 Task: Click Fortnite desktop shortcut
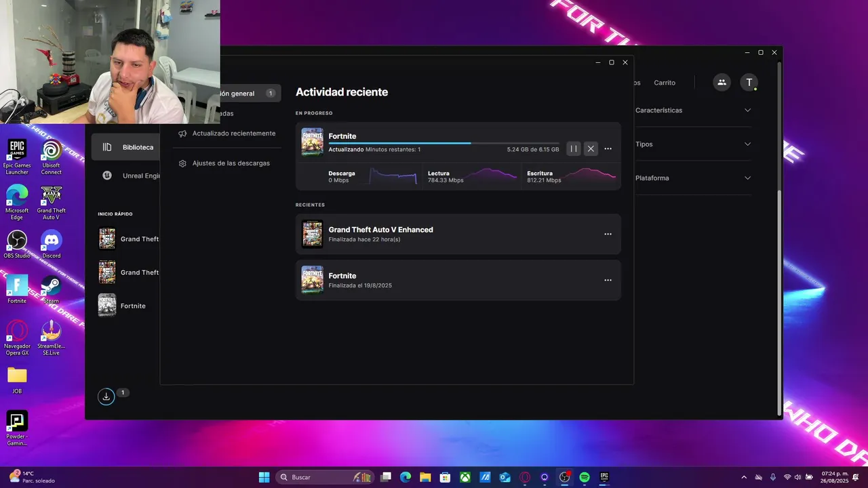[x=17, y=289]
